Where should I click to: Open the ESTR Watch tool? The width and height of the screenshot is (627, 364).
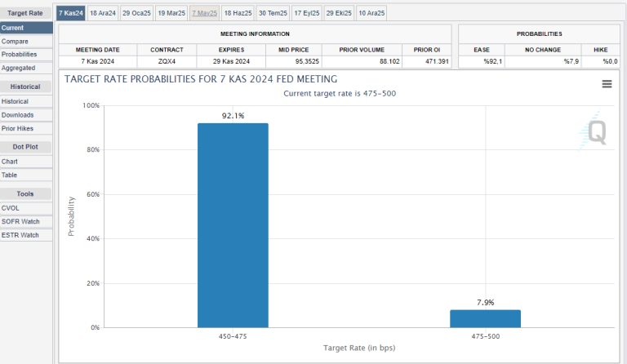20,235
